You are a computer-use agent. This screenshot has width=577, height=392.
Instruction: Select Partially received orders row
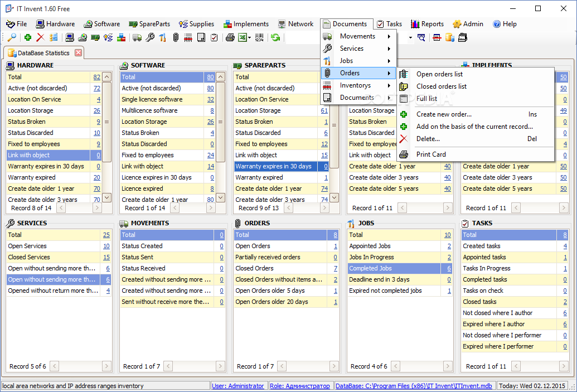click(x=286, y=257)
